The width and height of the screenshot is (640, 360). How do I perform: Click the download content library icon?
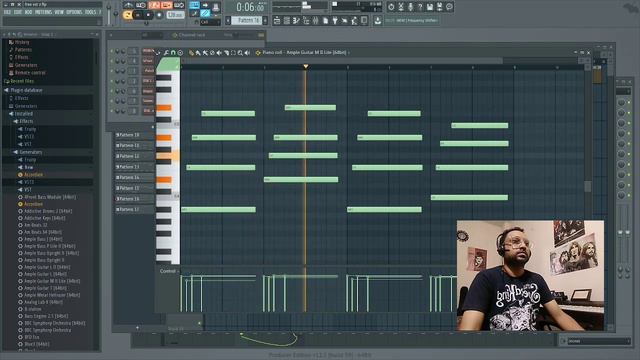tap(378, 20)
